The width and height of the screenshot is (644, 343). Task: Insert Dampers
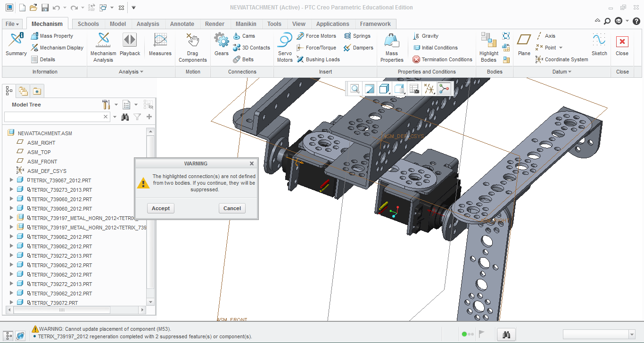pyautogui.click(x=358, y=48)
